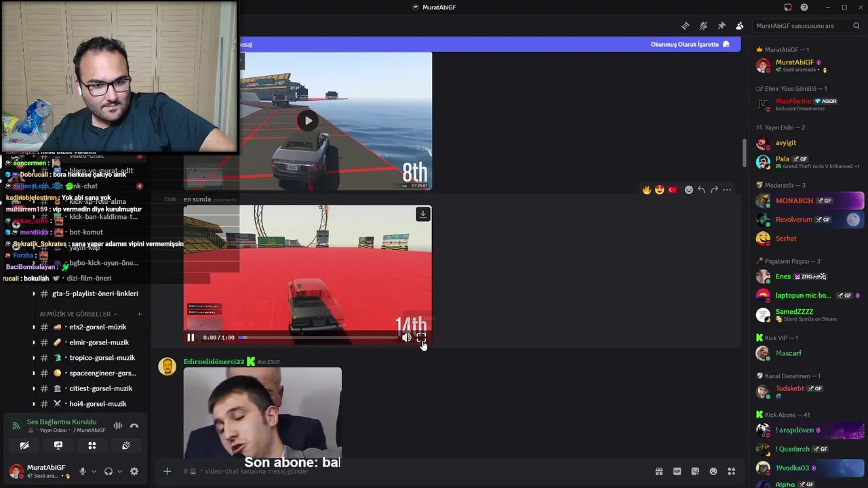Seek on the en sonda video progress bar

[317, 338]
